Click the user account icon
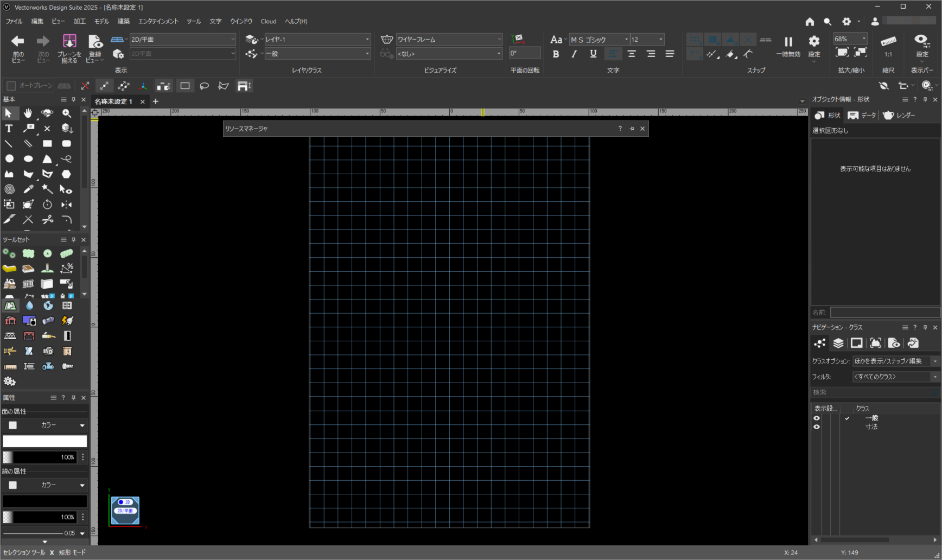Viewport: 942px width, 560px height. [875, 21]
